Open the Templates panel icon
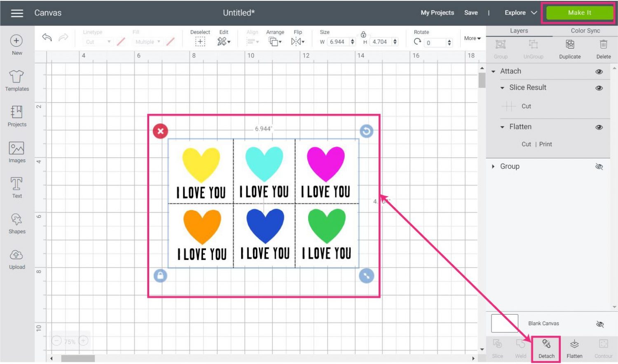Screen dimensions: 618x364 pyautogui.click(x=17, y=77)
